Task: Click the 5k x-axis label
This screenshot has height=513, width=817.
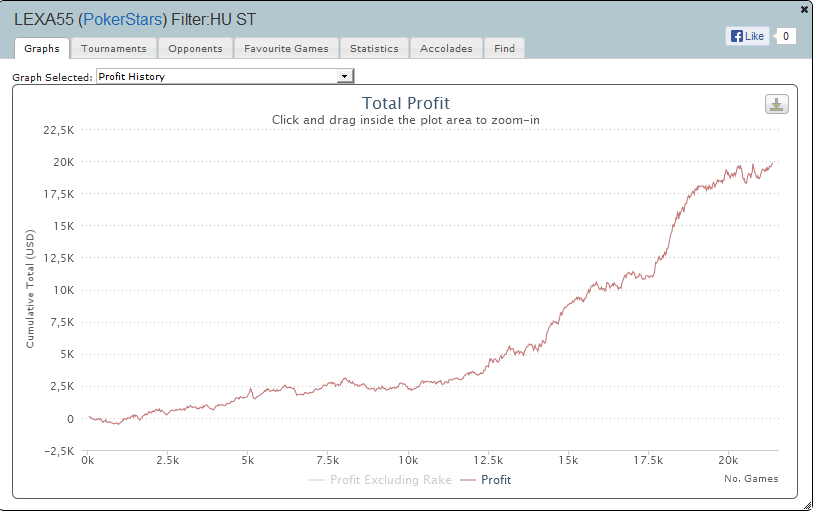Action: 247,460
